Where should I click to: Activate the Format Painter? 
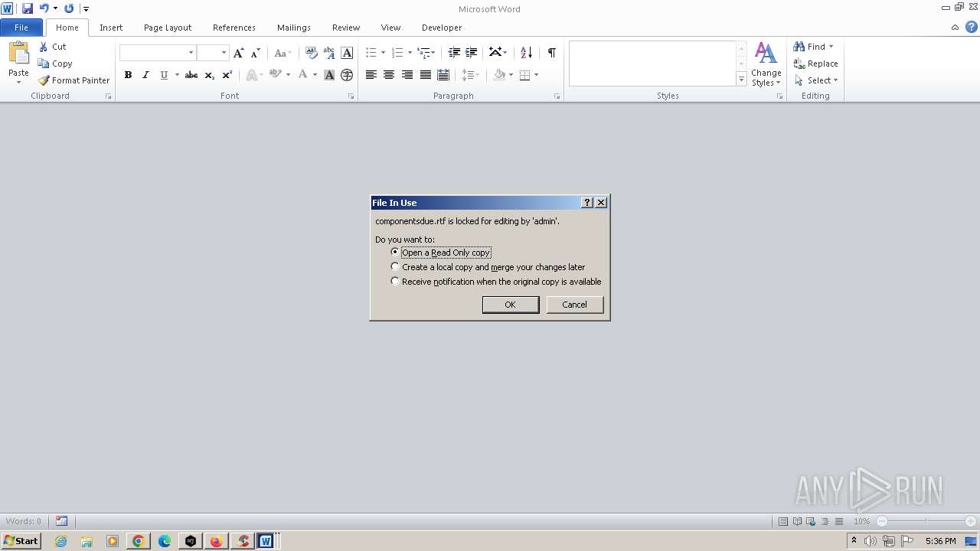point(73,80)
